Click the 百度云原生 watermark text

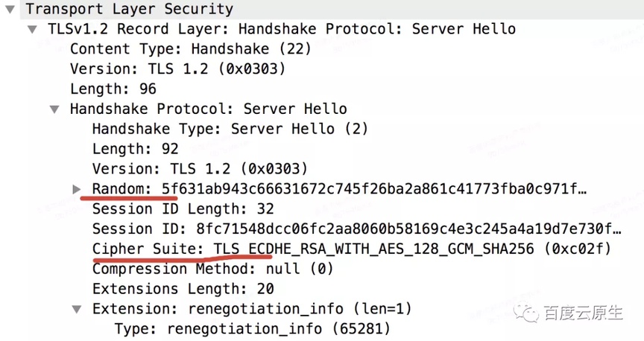point(584,313)
